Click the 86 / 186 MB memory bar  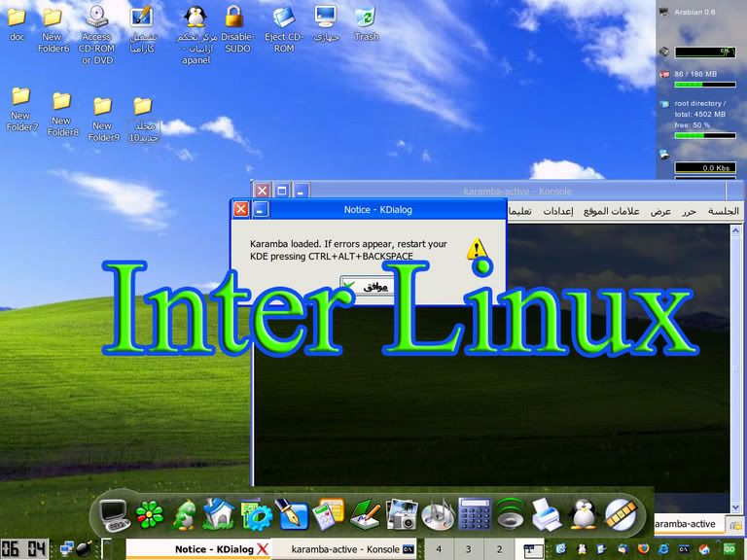(705, 85)
